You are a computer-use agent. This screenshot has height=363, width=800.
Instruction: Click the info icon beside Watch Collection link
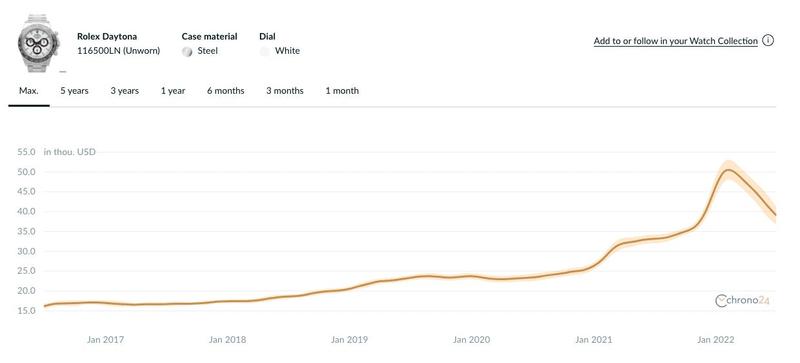pos(768,40)
